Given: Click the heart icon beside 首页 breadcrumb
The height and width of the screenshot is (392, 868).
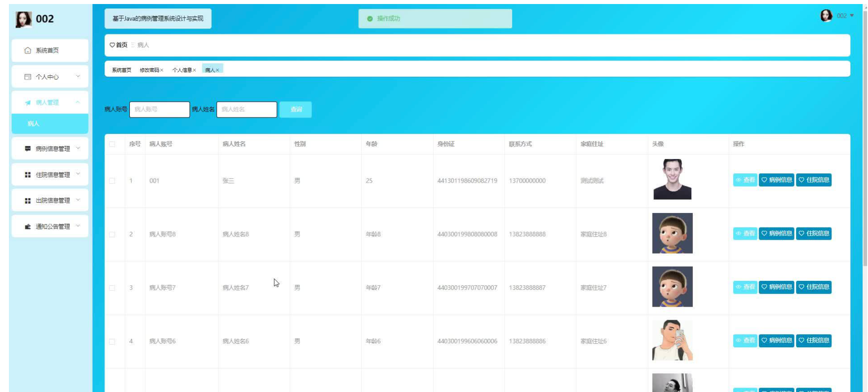Looking at the screenshot, I should 112,45.
